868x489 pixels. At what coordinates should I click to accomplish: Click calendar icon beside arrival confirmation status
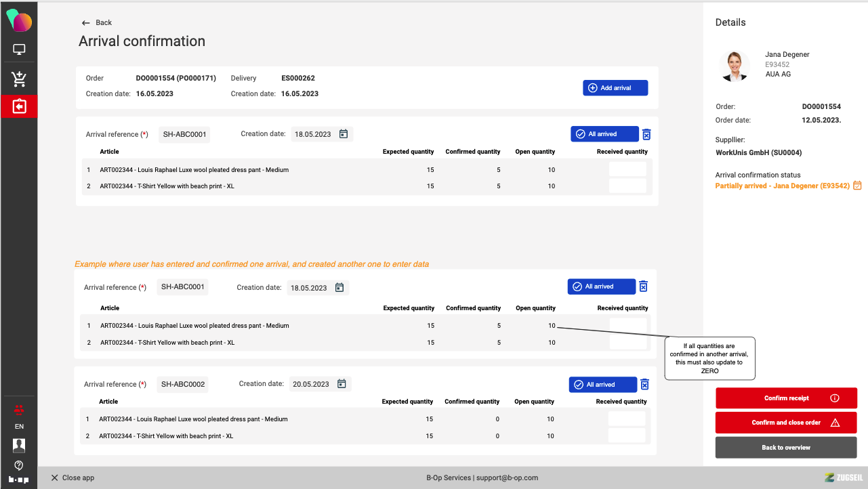pyautogui.click(x=857, y=186)
